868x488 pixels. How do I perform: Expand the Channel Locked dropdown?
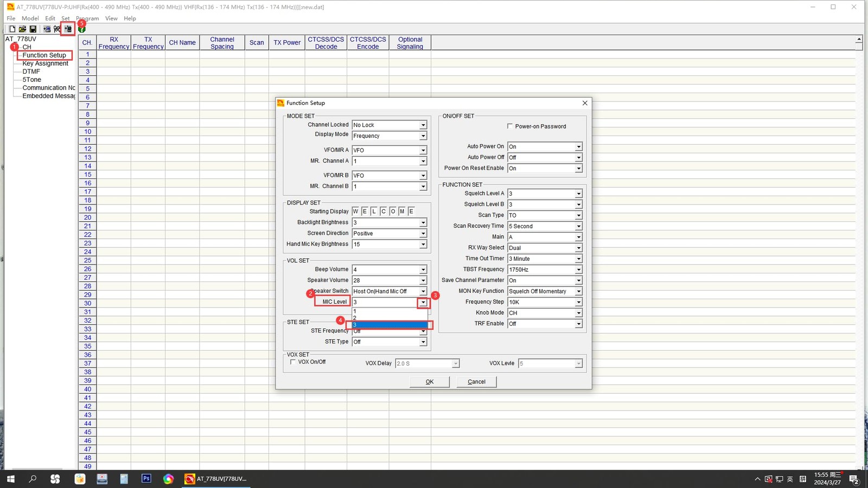point(423,125)
